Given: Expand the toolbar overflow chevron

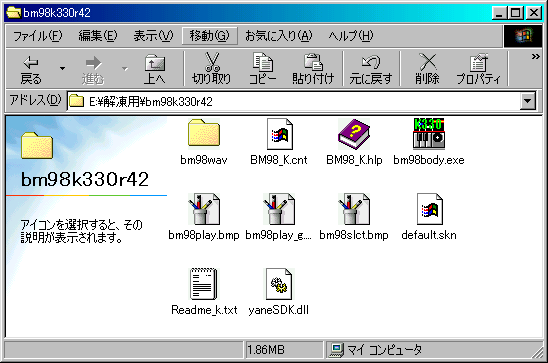Looking at the screenshot, I should click(535, 56).
